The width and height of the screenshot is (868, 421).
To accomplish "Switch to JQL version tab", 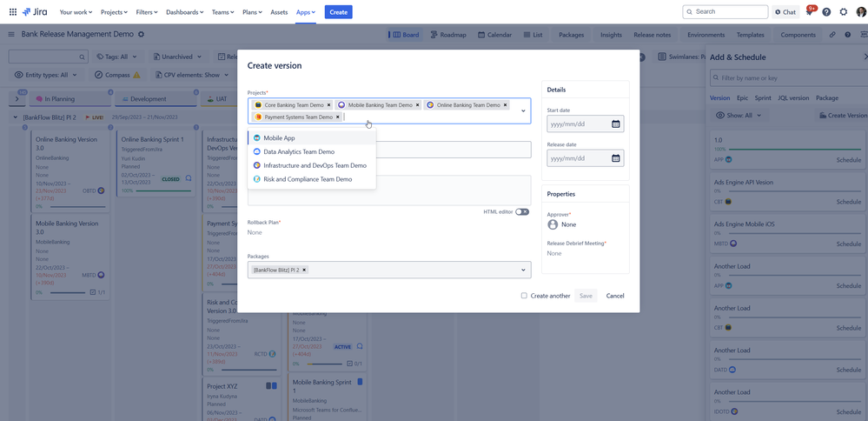I will tap(793, 98).
